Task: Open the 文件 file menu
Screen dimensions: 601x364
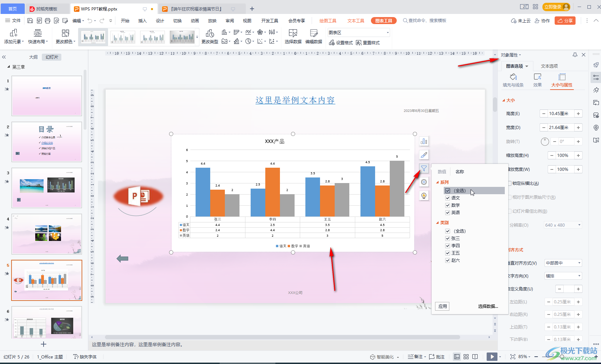Action: [13, 21]
